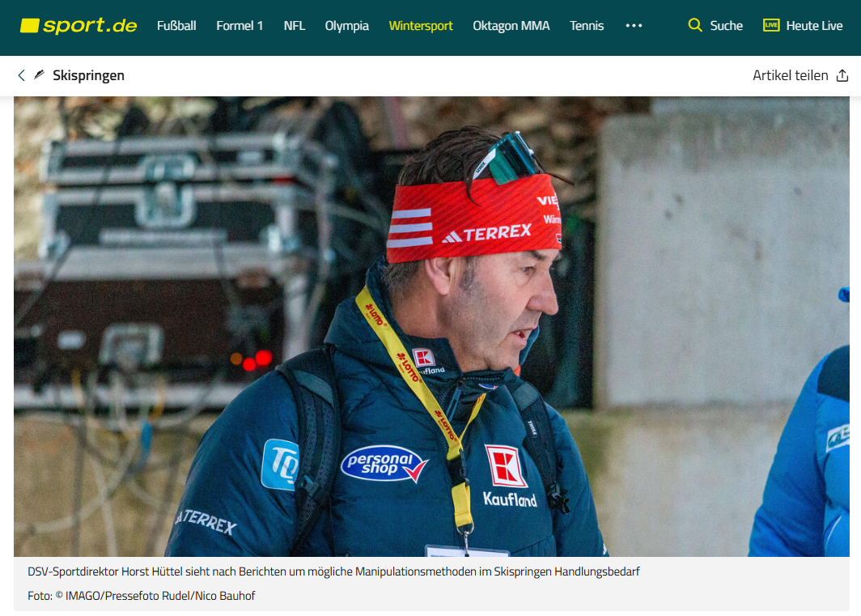The image size is (861, 616).
Task: Click the IMAGO photo credit line
Action: [x=142, y=596]
